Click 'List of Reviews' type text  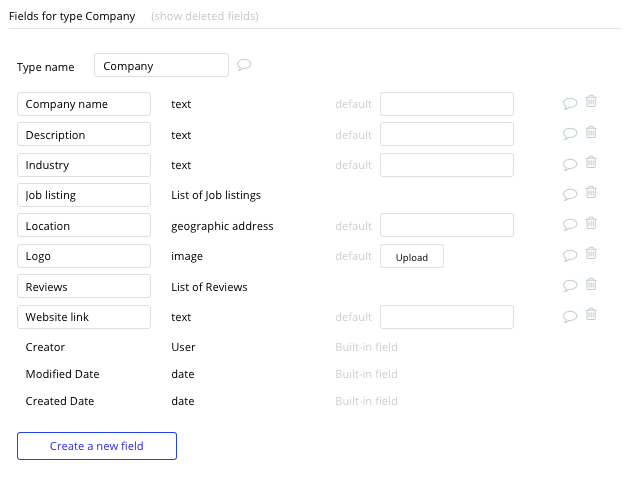click(x=209, y=287)
